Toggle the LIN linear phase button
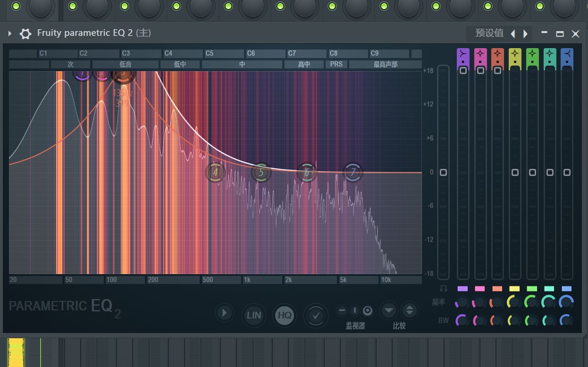The height and width of the screenshot is (367, 588). (x=254, y=315)
